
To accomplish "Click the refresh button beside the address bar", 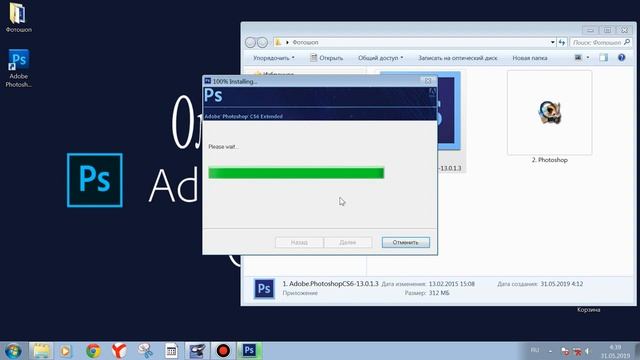I will tap(562, 42).
